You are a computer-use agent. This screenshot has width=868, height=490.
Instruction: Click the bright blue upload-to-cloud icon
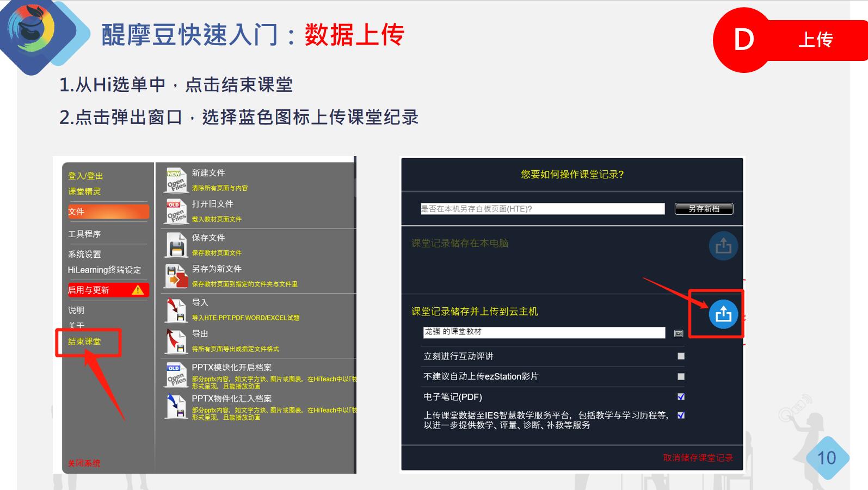pyautogui.click(x=723, y=314)
